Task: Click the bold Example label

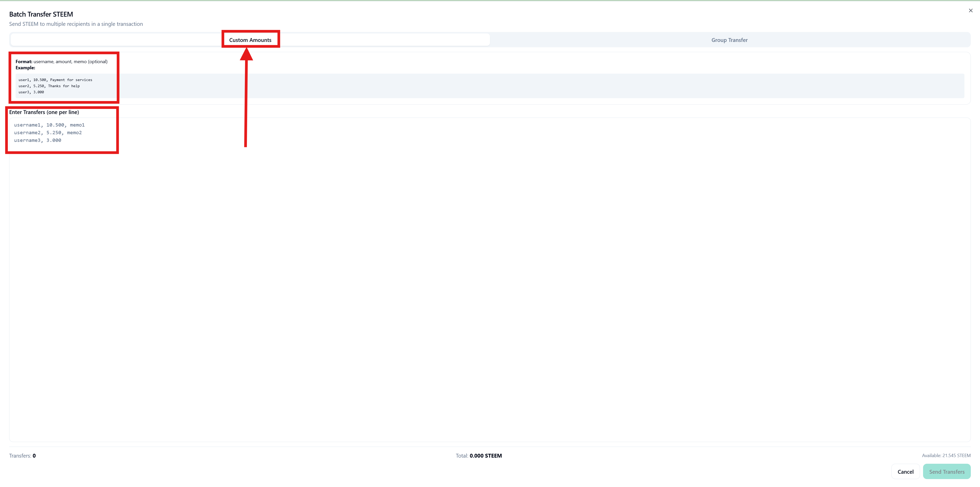Action: (25, 68)
